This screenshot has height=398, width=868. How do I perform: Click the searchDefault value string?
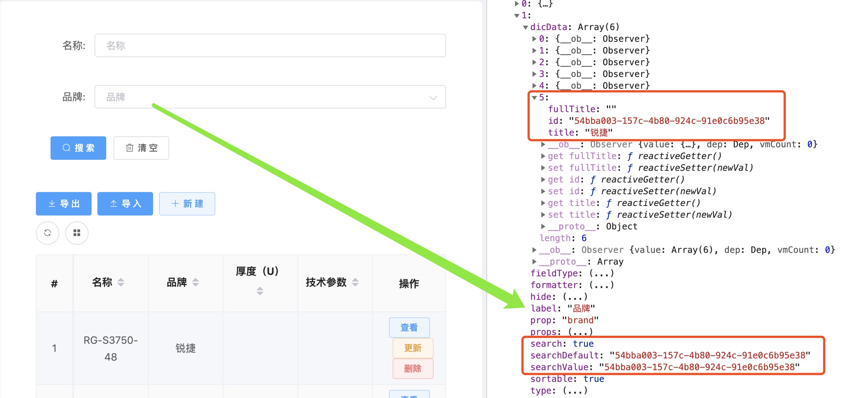[710, 355]
